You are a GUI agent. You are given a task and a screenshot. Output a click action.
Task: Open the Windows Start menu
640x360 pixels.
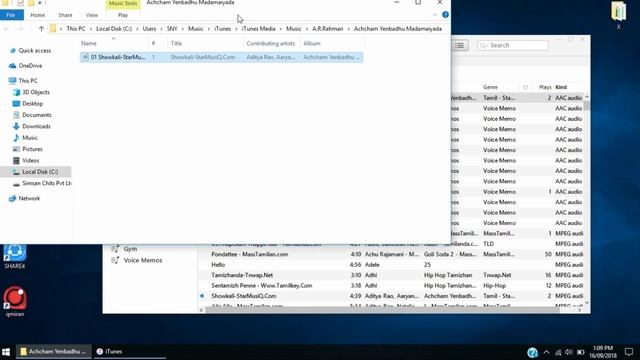[6, 351]
